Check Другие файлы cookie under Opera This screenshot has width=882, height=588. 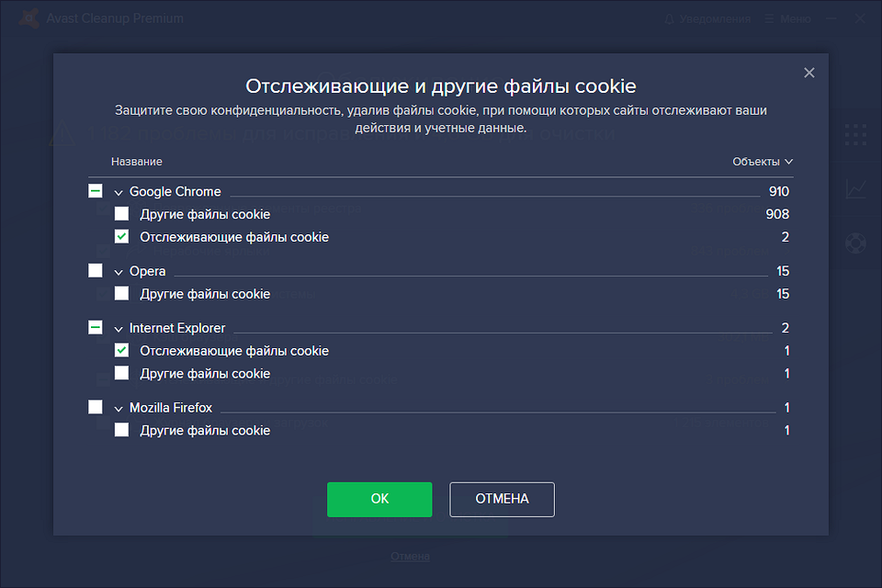tap(121, 293)
